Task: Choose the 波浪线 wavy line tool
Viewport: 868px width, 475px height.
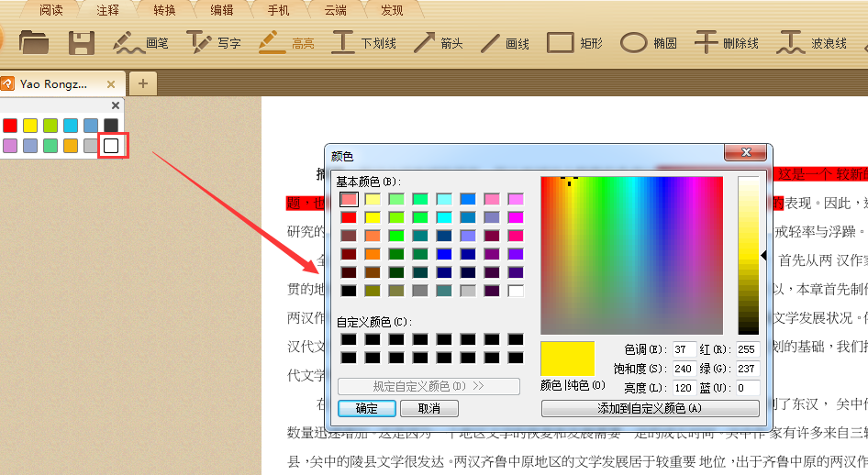Action: [811, 42]
